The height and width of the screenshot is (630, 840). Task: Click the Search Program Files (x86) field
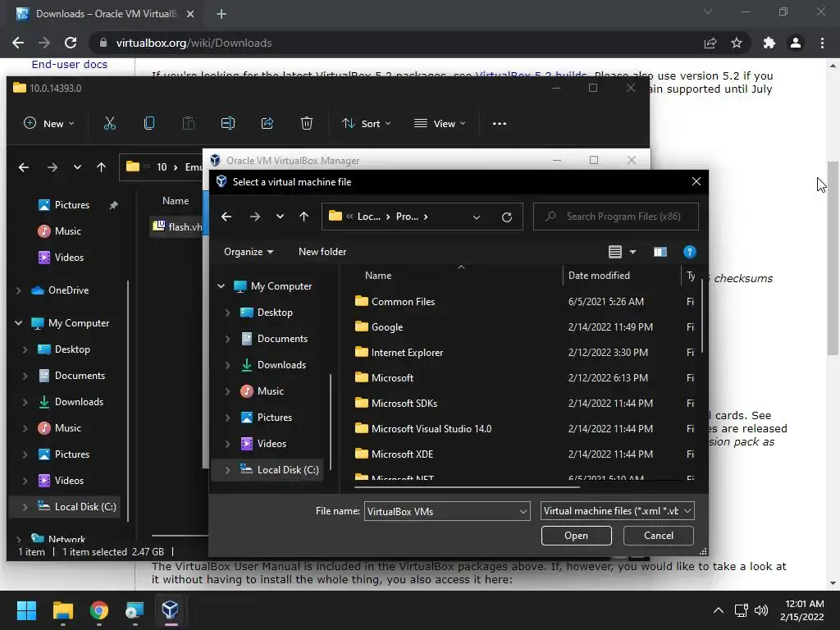coord(616,217)
